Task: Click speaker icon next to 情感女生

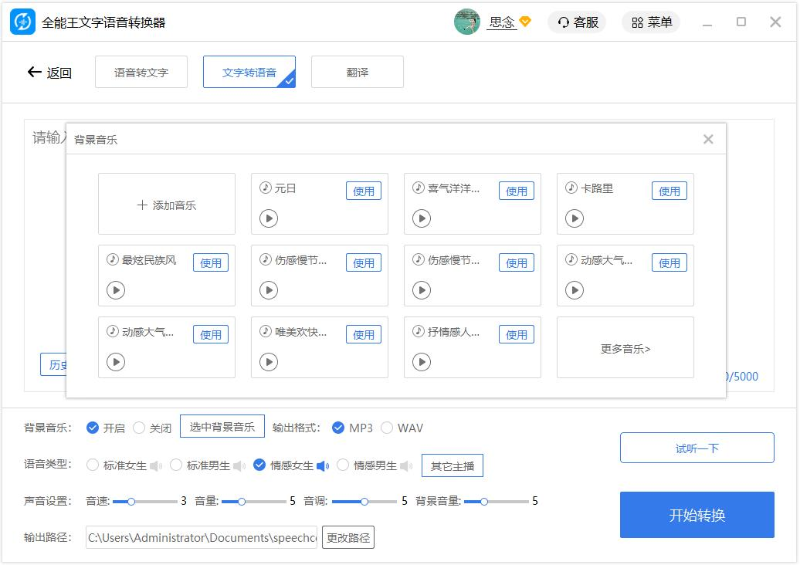Action: coord(323,465)
